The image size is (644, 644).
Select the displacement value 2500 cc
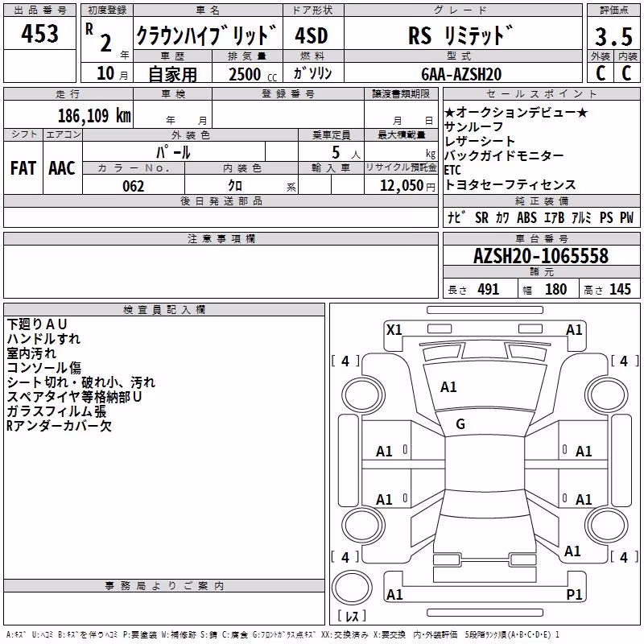[253, 74]
